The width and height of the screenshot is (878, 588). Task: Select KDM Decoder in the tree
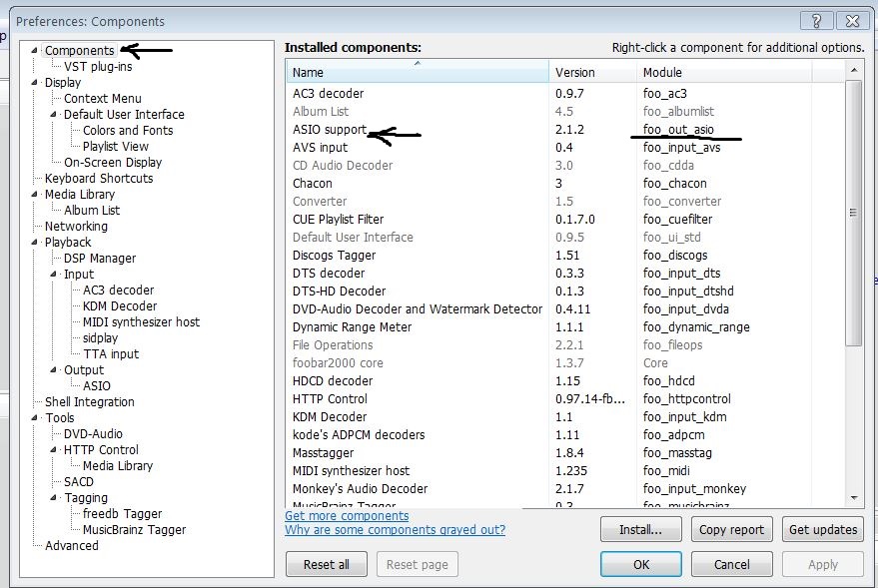click(120, 306)
